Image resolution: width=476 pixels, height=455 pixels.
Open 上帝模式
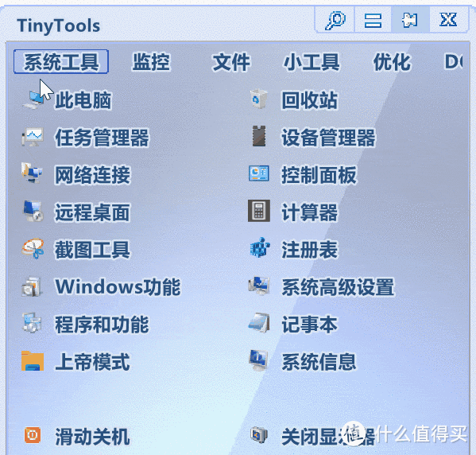pyautogui.click(x=93, y=362)
